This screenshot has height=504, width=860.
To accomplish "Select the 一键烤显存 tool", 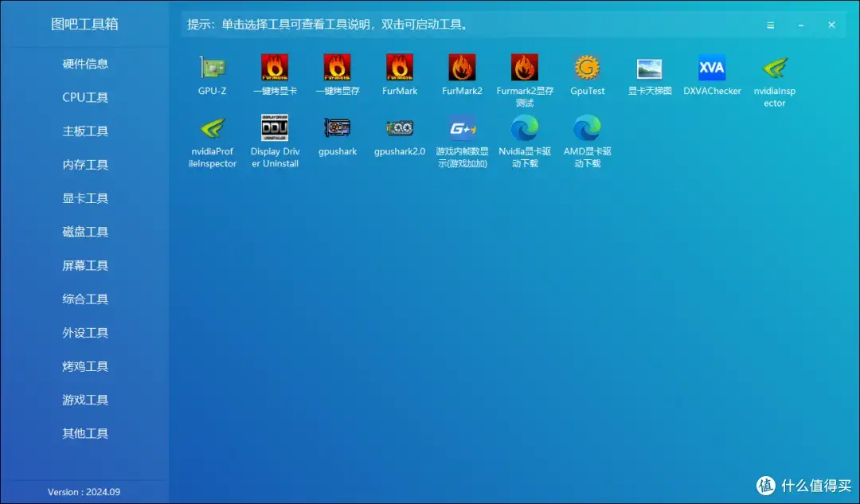I will pyautogui.click(x=337, y=68).
